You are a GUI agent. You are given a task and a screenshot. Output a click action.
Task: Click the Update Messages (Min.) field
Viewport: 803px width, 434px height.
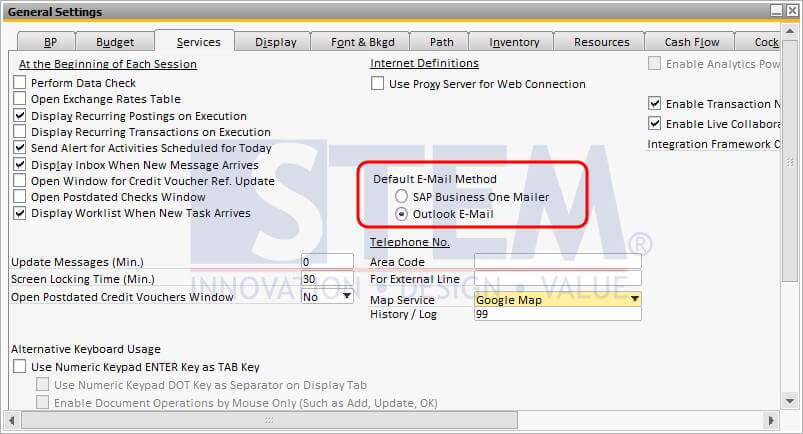pyautogui.click(x=327, y=262)
